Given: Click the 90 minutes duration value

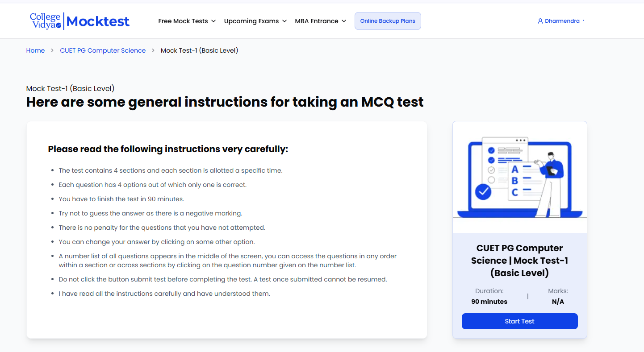Looking at the screenshot, I should 489,302.
